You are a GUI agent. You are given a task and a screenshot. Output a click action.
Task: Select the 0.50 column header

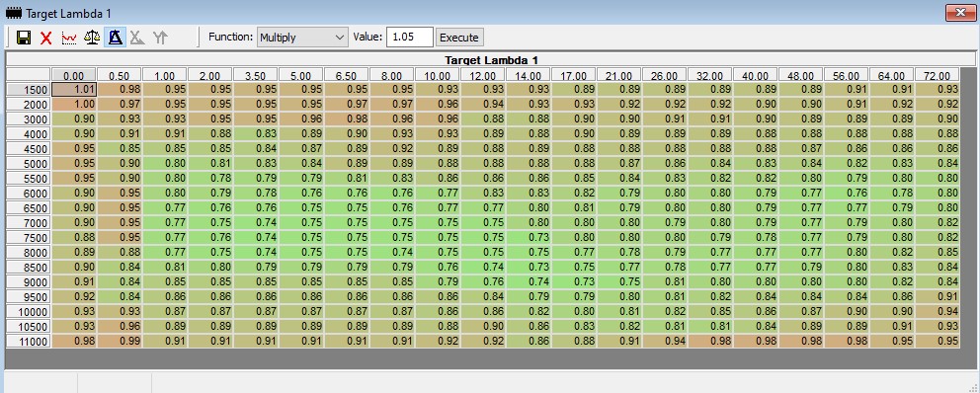[120, 76]
